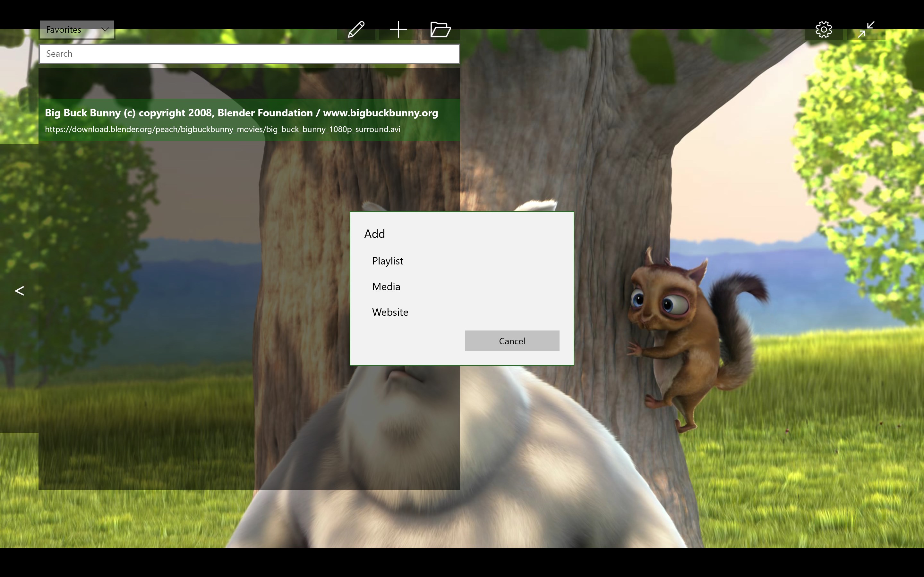Image resolution: width=924 pixels, height=577 pixels.
Task: Click the download.blender.org URL line
Action: tap(223, 130)
